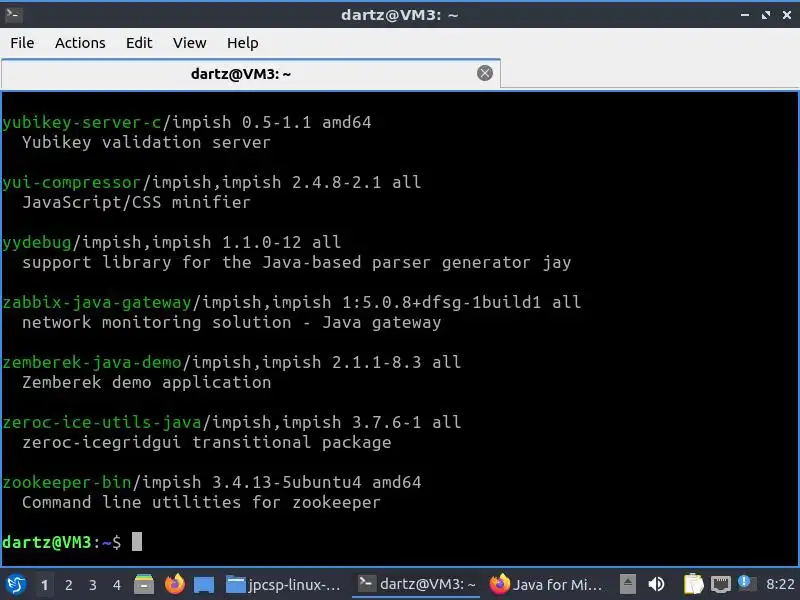Click the update notifier tray icon
Screen dimensions: 800x600
tap(746, 584)
